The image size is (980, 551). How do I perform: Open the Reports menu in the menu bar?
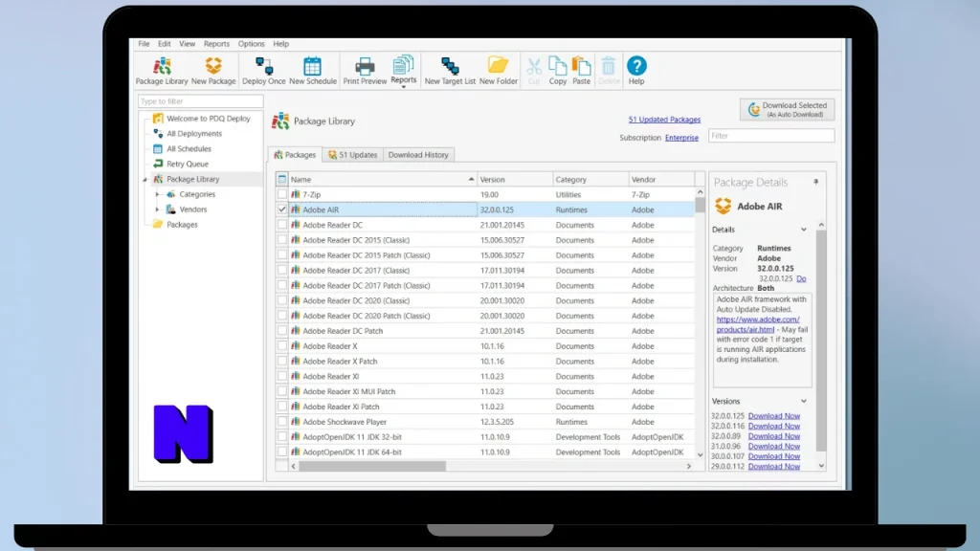[216, 44]
